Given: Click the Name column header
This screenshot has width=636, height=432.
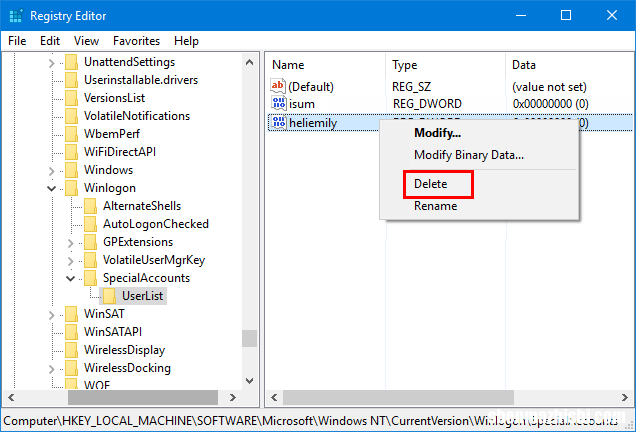Looking at the screenshot, I should point(288,64).
